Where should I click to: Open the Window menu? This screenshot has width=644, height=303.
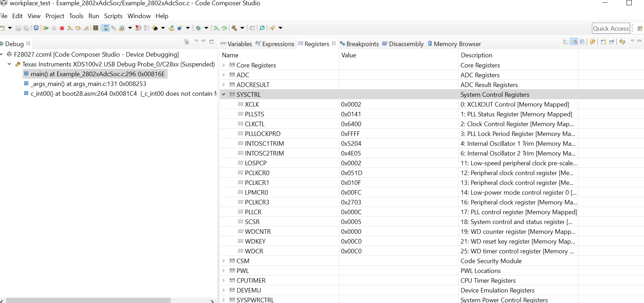click(x=139, y=16)
